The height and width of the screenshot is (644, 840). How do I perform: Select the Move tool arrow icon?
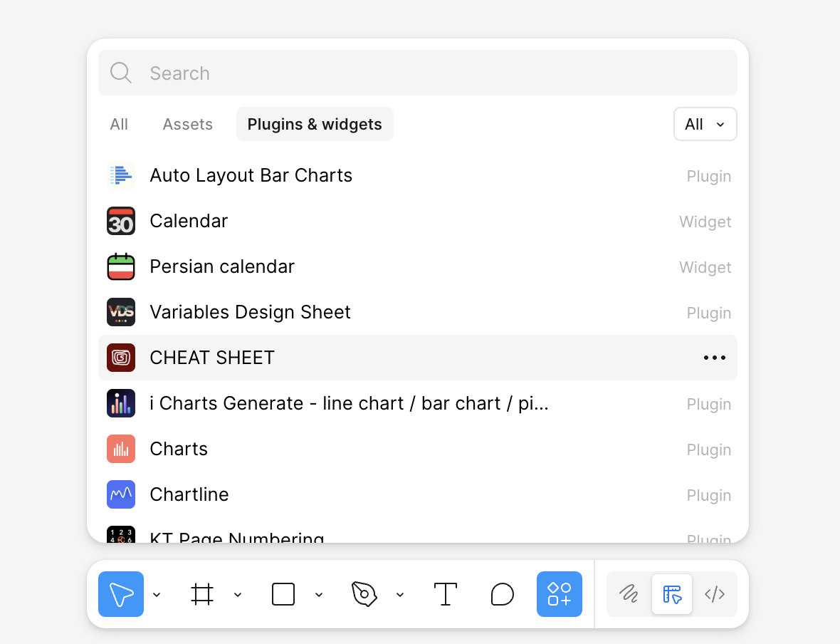pyautogui.click(x=121, y=594)
